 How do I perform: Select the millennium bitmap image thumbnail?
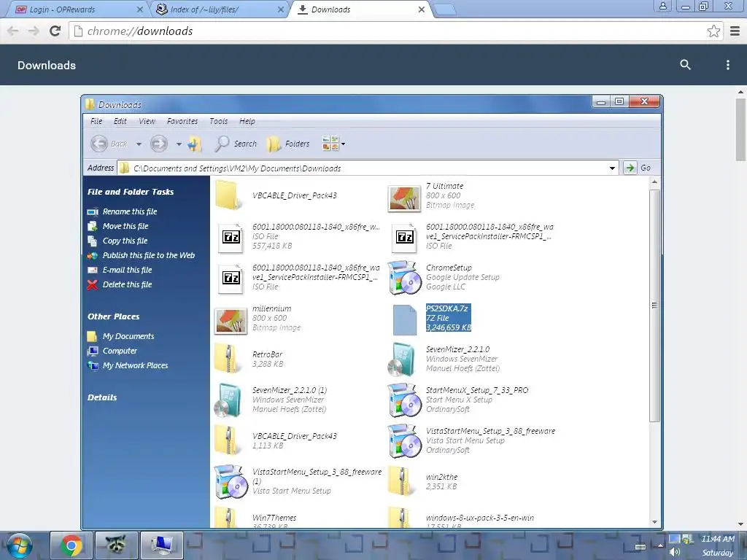pyautogui.click(x=231, y=321)
